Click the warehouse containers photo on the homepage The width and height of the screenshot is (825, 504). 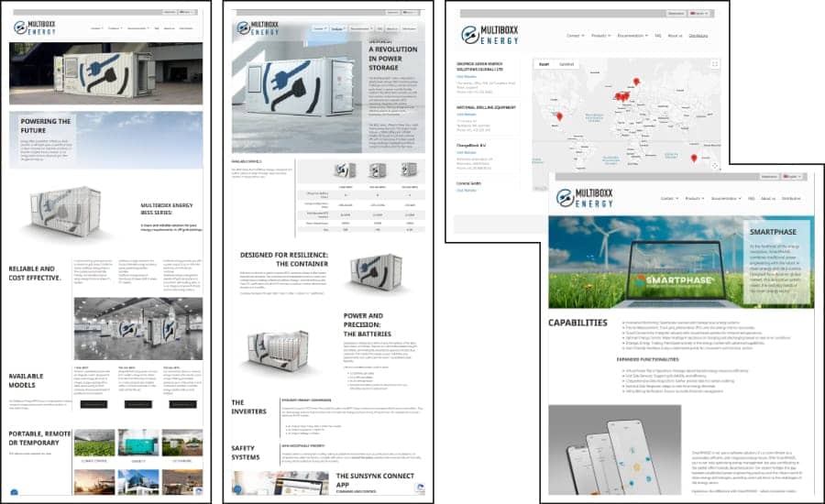click(x=138, y=328)
